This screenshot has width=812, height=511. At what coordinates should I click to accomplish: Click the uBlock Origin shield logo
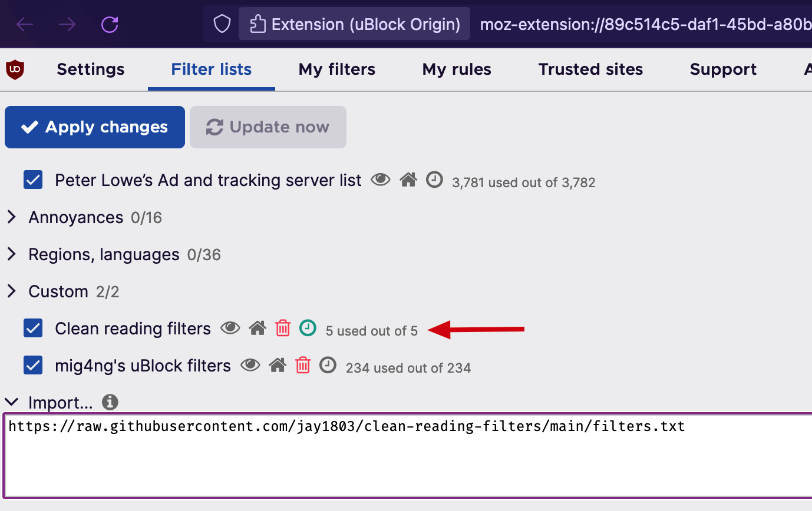(x=15, y=69)
